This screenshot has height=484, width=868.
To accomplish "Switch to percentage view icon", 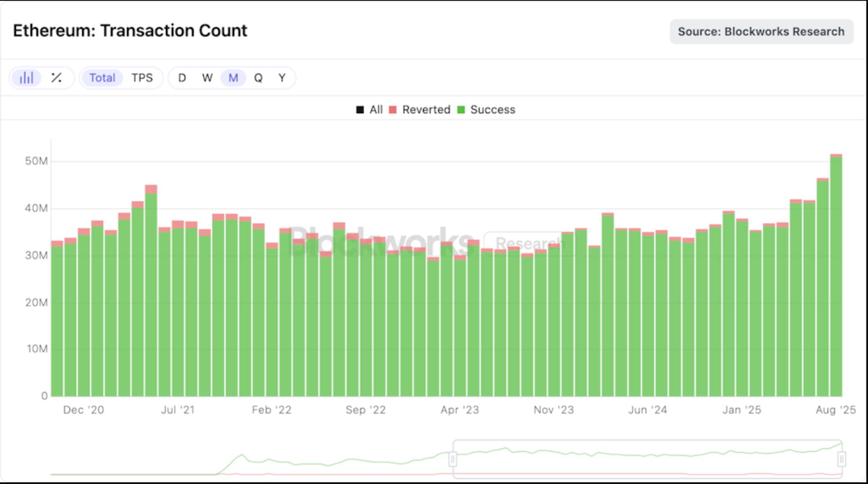I will coord(56,78).
